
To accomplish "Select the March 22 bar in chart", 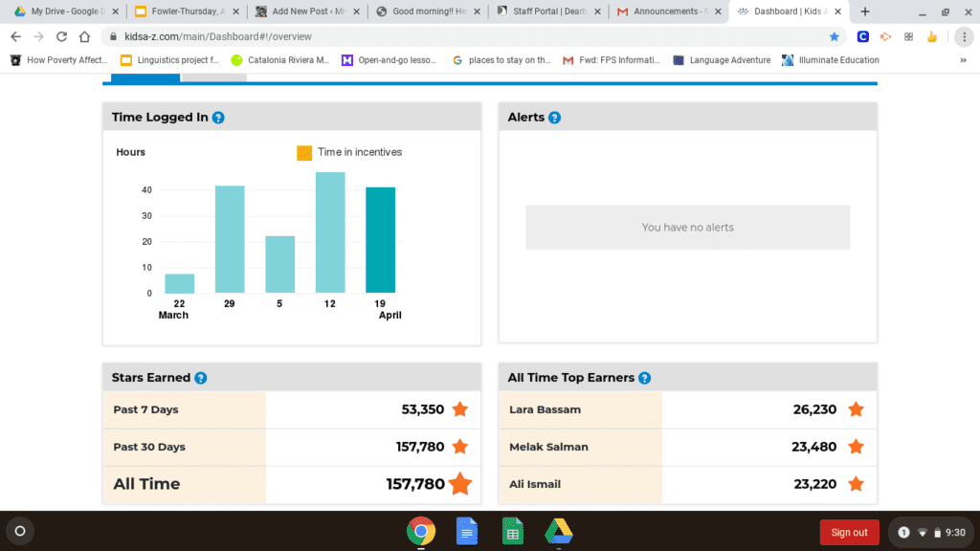I will (x=179, y=283).
